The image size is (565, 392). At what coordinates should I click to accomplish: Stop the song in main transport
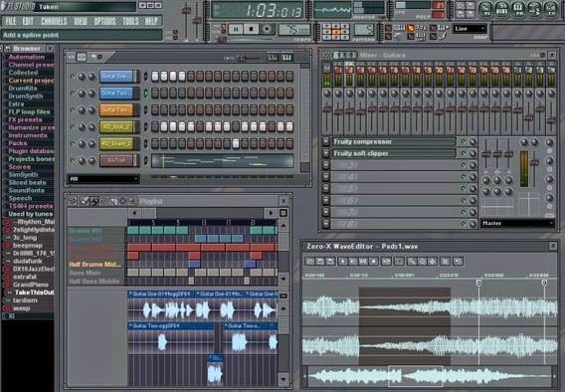252,29
